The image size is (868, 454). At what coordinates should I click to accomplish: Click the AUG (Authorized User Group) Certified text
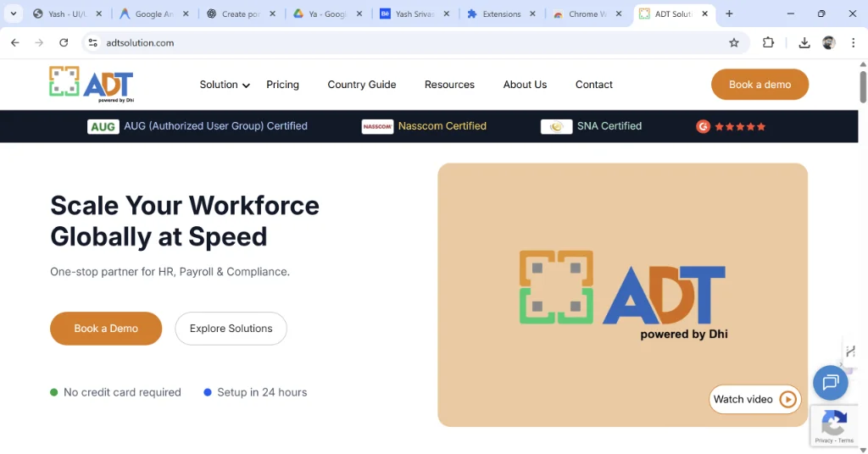(x=215, y=126)
